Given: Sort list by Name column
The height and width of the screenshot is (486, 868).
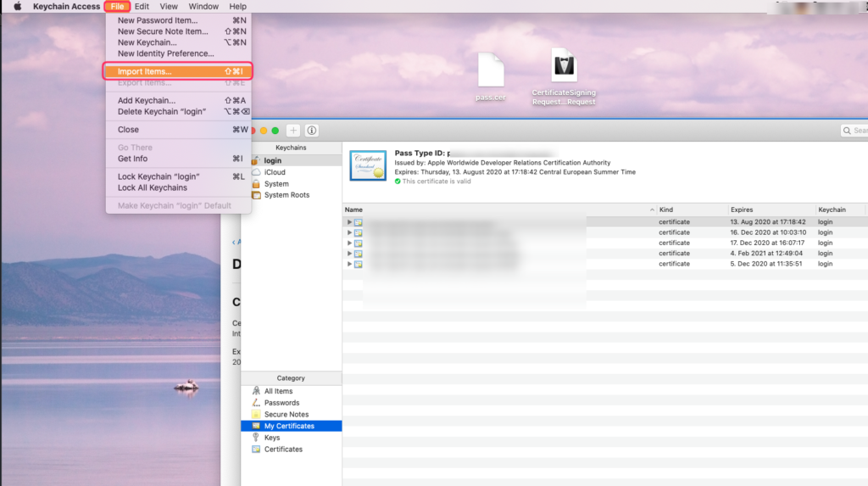Looking at the screenshot, I should (x=499, y=209).
